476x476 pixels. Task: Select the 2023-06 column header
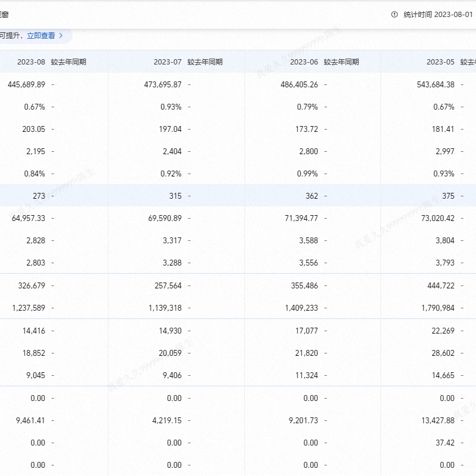(x=304, y=62)
